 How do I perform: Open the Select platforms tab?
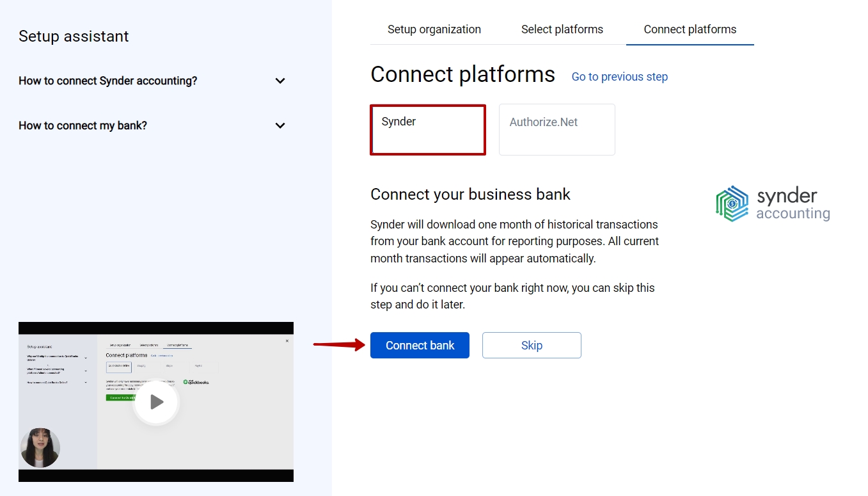(x=562, y=29)
